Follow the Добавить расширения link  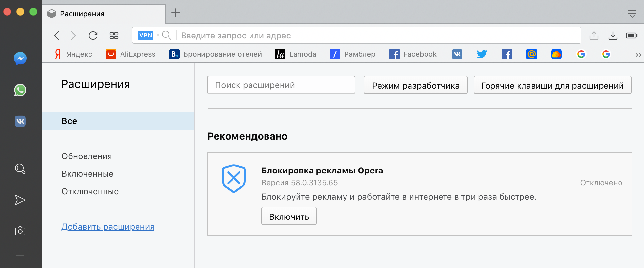click(108, 227)
